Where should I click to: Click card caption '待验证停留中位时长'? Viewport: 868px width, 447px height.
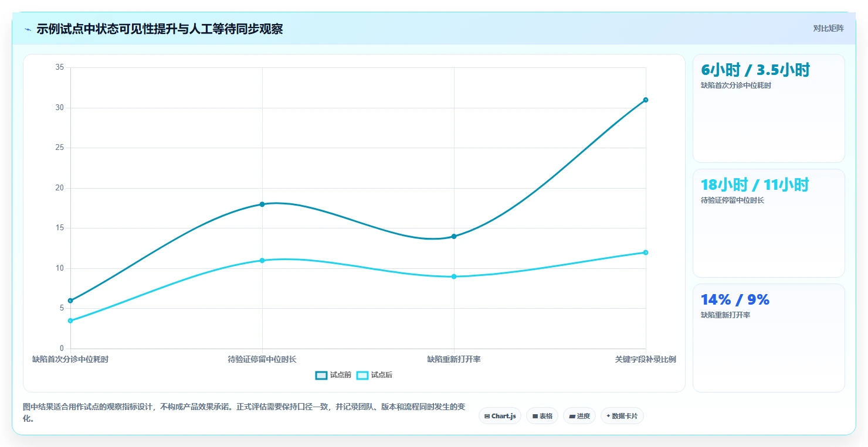[x=733, y=200]
